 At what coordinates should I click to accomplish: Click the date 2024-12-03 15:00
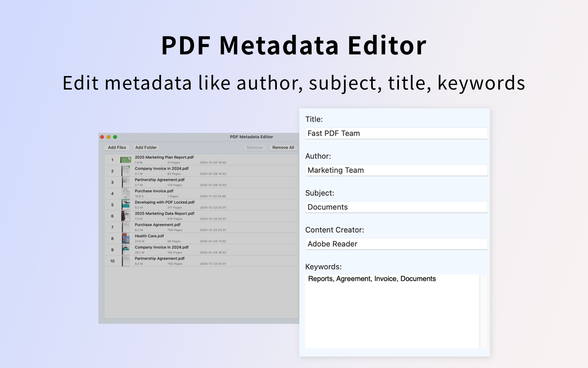coord(213,163)
